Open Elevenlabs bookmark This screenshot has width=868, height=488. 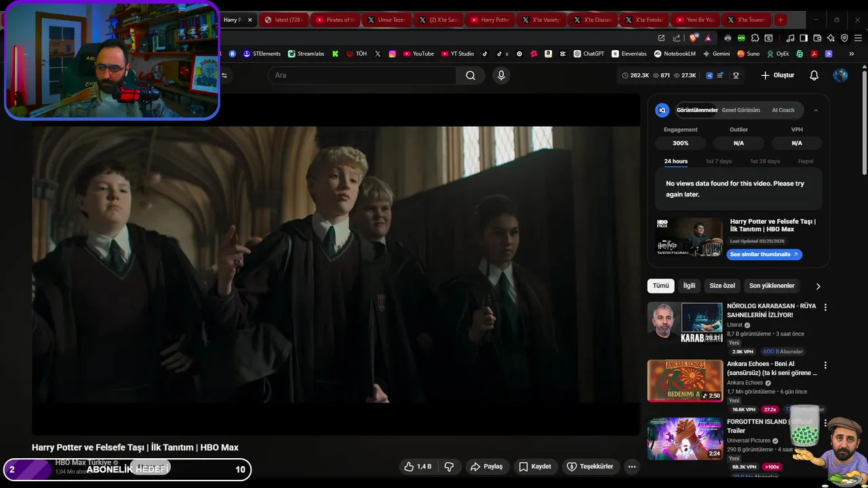coord(629,54)
